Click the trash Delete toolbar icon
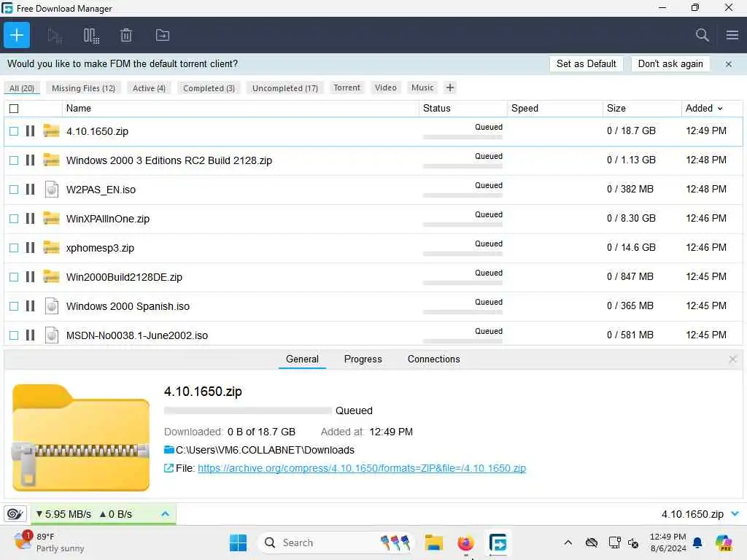This screenshot has width=747, height=560. 126,35
